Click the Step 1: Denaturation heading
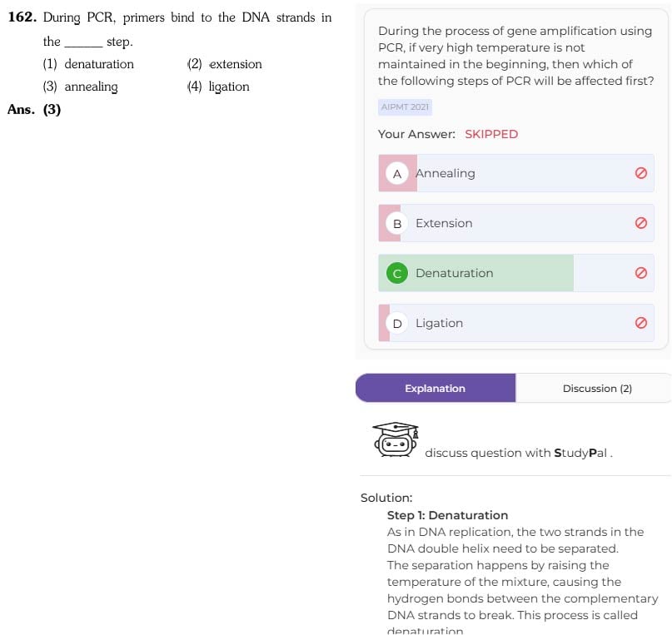 pyautogui.click(x=447, y=515)
